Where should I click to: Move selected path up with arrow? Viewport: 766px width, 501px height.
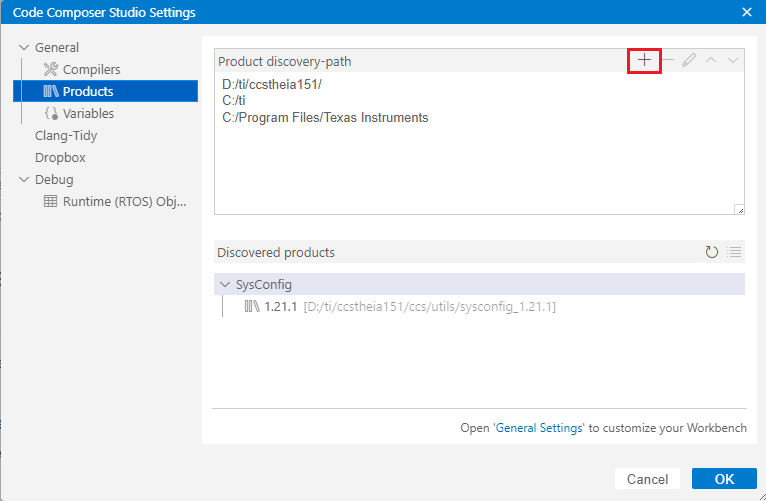(x=711, y=61)
